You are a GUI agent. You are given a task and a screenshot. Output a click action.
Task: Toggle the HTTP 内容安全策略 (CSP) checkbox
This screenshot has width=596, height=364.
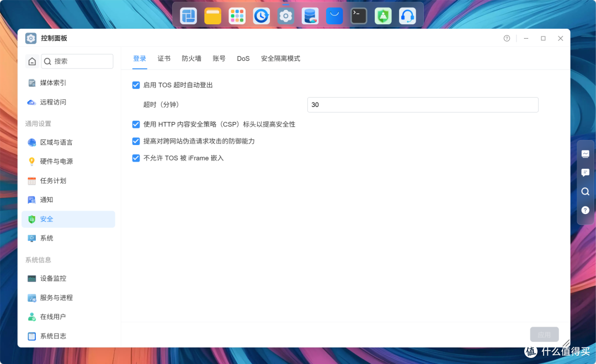coord(136,124)
